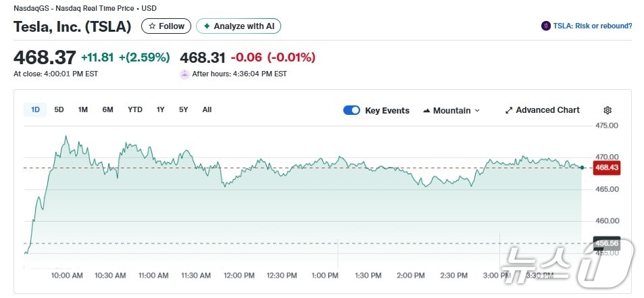
Task: Select the 1D time range tab
Action: click(35, 109)
